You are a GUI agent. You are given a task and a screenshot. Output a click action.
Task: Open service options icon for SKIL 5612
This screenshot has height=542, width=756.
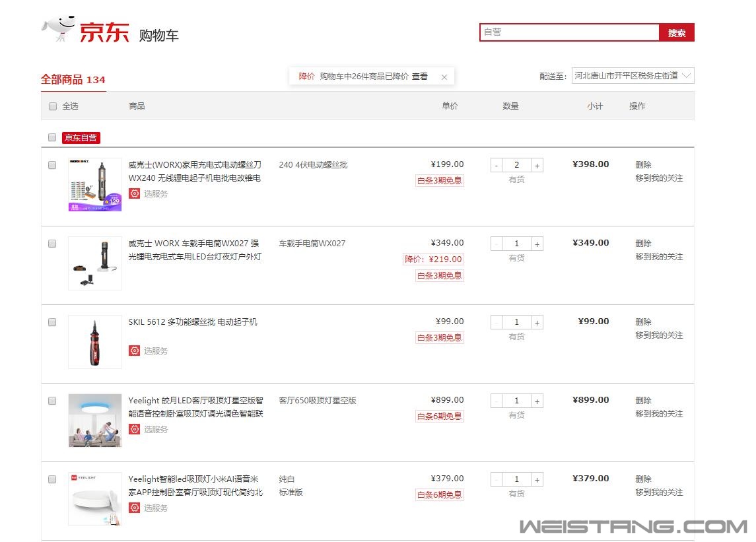tap(135, 351)
